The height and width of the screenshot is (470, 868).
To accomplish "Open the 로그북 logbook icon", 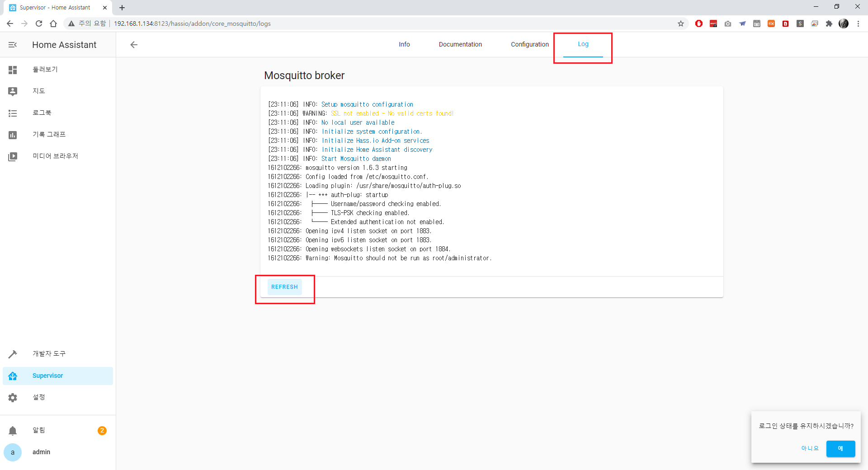I will point(13,113).
